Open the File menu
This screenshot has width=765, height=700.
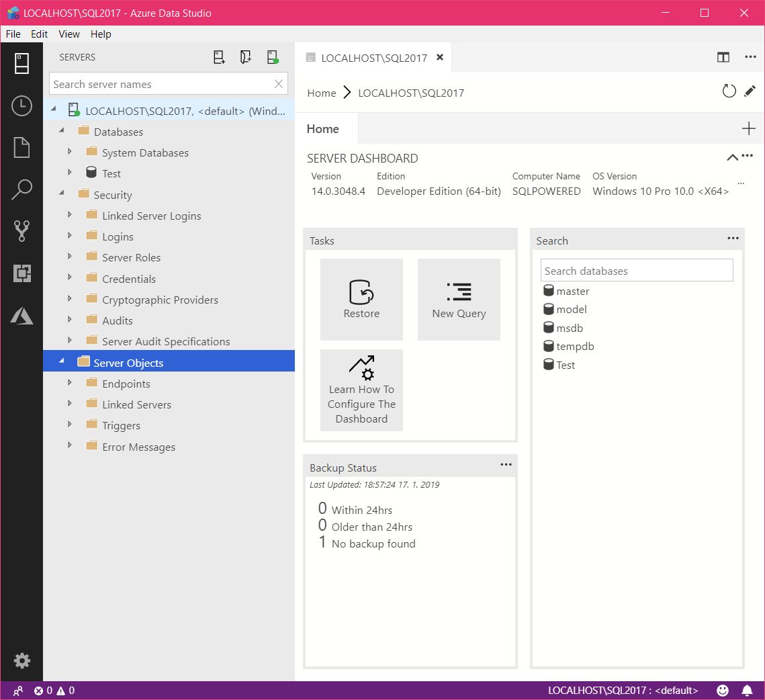click(x=13, y=34)
